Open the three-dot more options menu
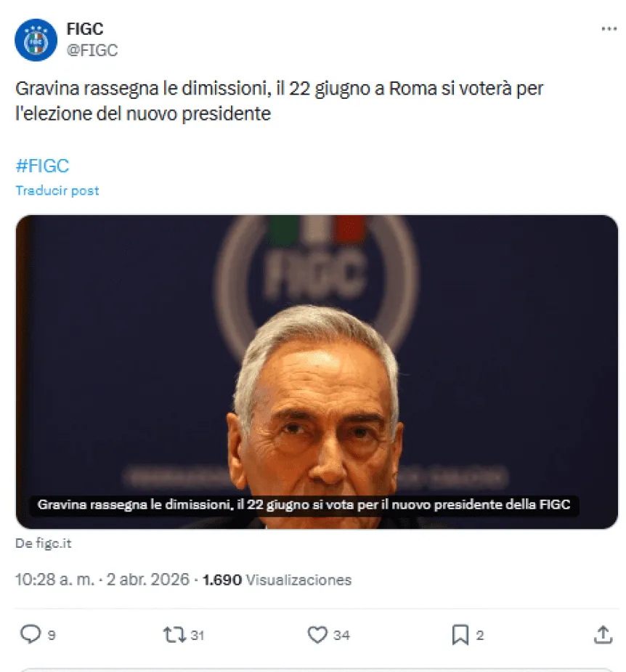The image size is (626, 672). click(609, 29)
